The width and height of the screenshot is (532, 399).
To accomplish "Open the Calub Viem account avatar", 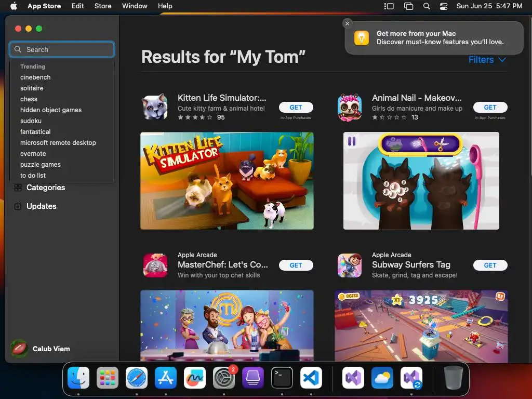I will (19, 349).
